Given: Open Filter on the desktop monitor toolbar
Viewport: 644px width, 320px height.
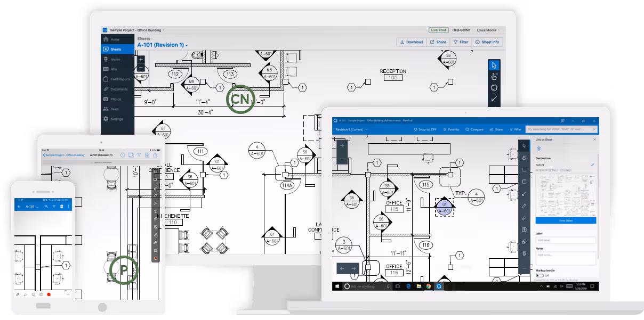Looking at the screenshot, I should pyautogui.click(x=461, y=42).
